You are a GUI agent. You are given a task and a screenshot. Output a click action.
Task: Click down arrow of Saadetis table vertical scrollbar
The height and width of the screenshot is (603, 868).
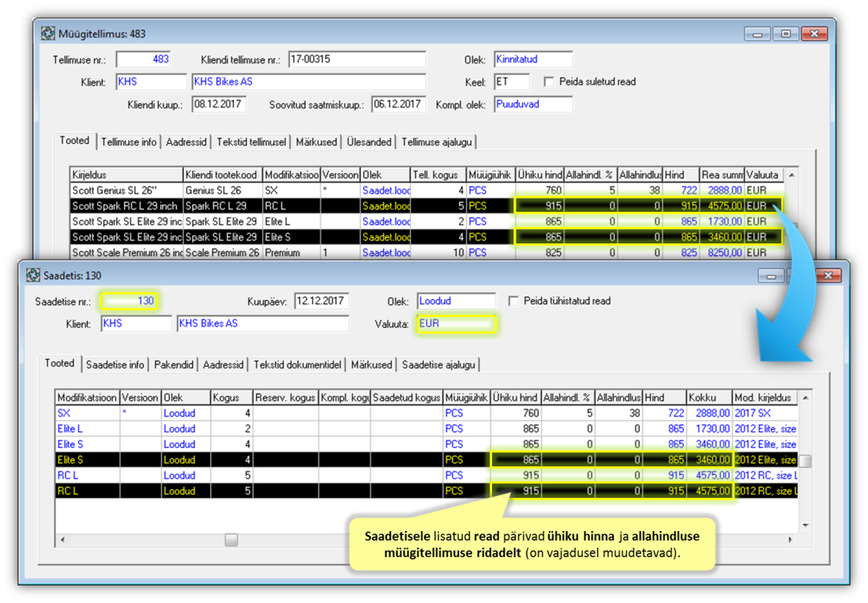tap(806, 525)
